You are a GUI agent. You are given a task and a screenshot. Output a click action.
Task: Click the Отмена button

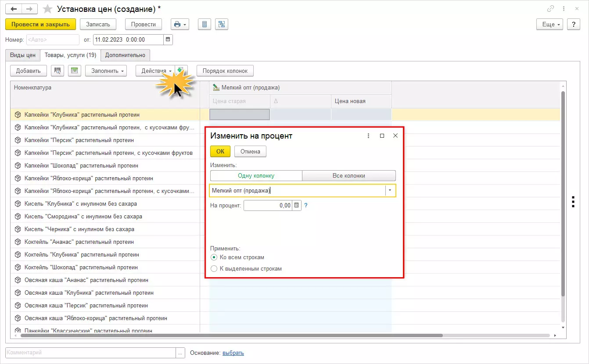[250, 151]
